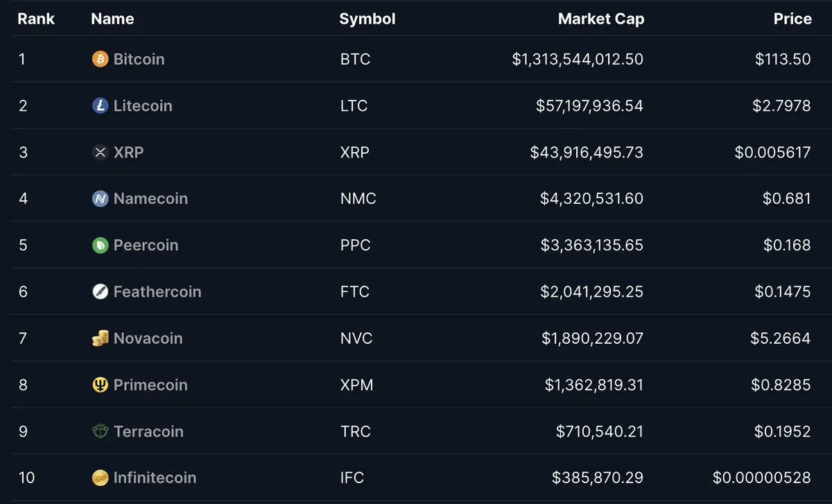This screenshot has width=832, height=504.
Task: Click the Namecoin logo icon
Action: pos(101,198)
